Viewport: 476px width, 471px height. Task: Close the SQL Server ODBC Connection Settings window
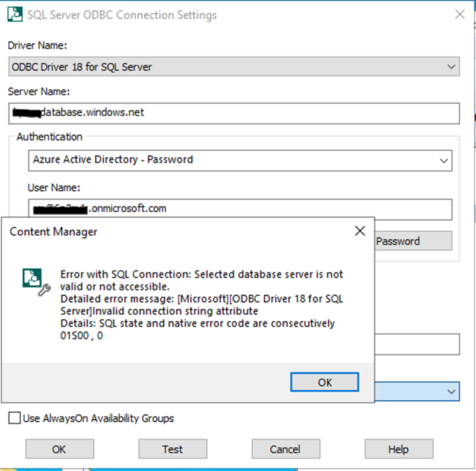459,14
